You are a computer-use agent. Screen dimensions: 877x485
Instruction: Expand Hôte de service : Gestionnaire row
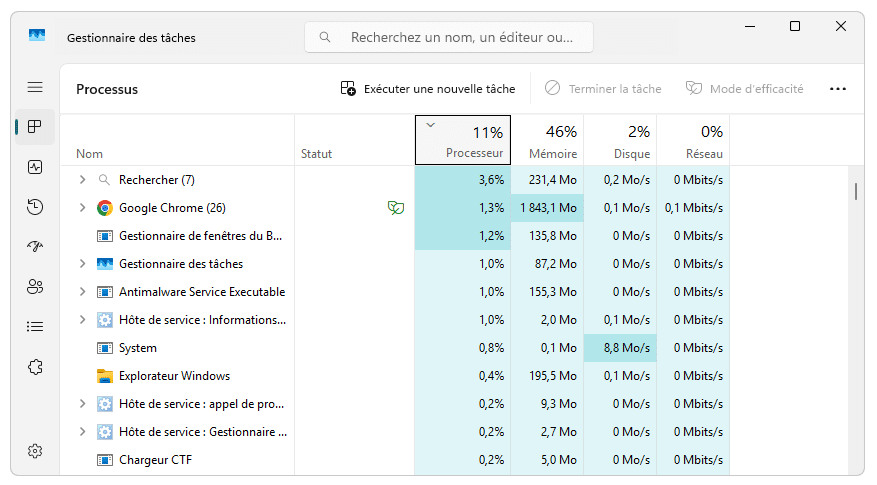[x=82, y=431]
